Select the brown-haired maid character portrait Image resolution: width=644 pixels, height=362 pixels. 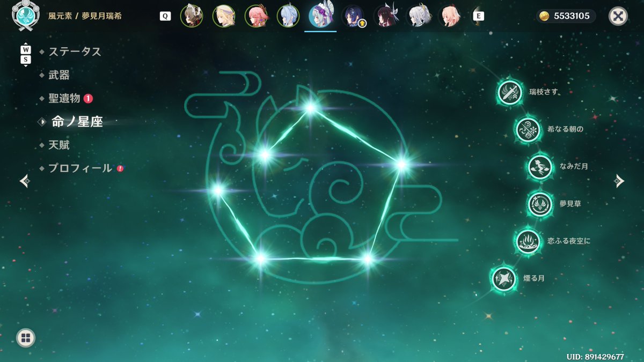point(191,16)
